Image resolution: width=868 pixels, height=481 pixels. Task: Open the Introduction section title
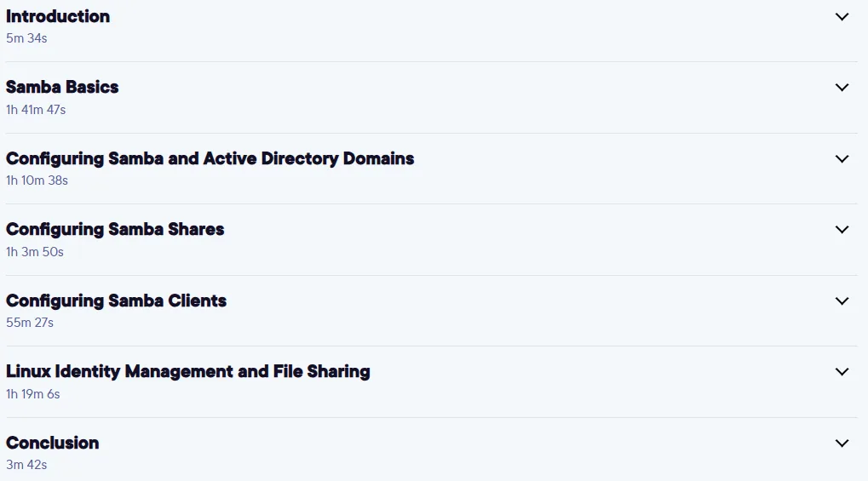click(58, 17)
